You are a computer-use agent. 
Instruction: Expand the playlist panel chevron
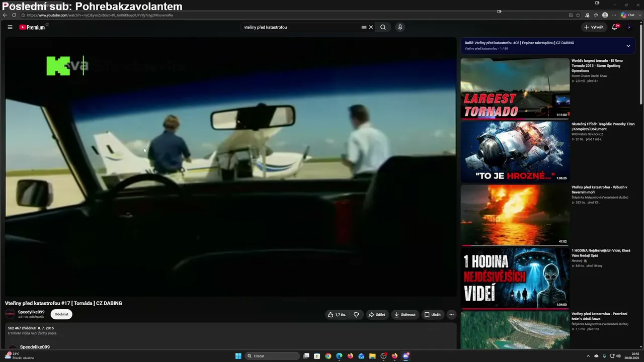(x=628, y=46)
